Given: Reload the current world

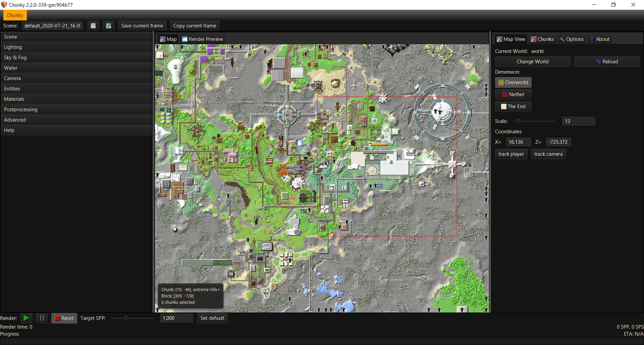Looking at the screenshot, I should pos(607,62).
